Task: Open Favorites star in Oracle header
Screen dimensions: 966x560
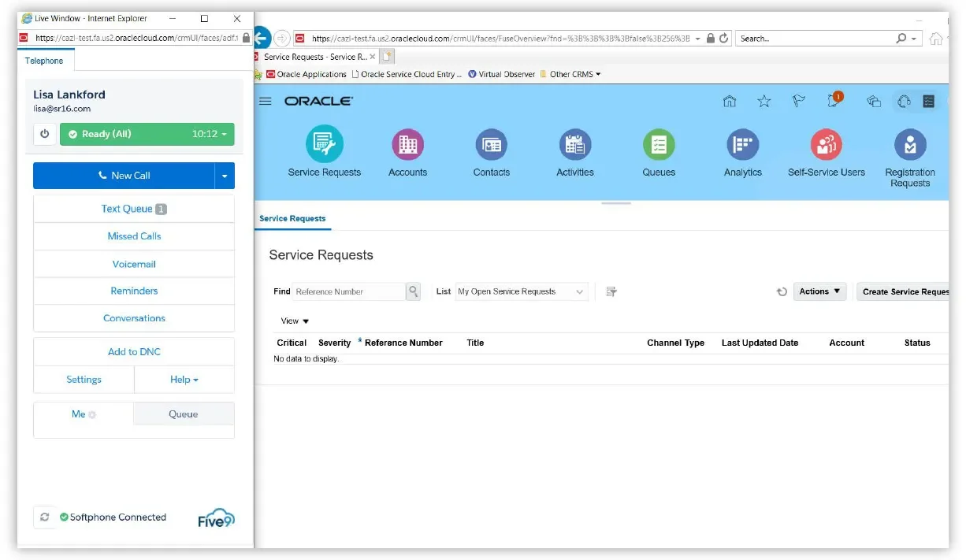Action: (x=764, y=101)
